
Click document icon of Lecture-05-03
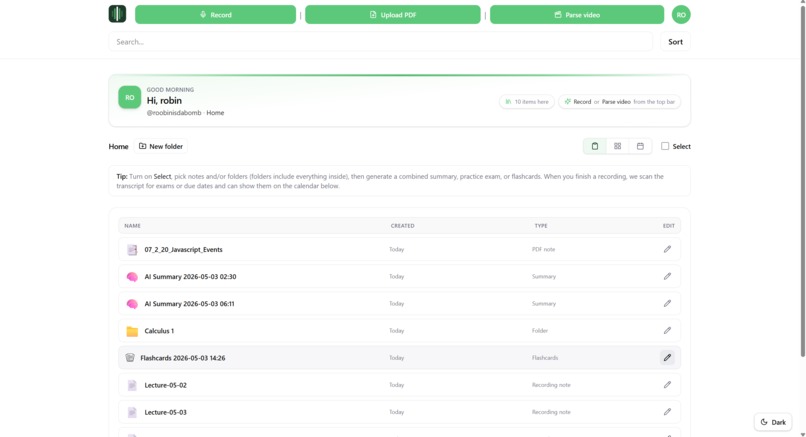click(132, 413)
